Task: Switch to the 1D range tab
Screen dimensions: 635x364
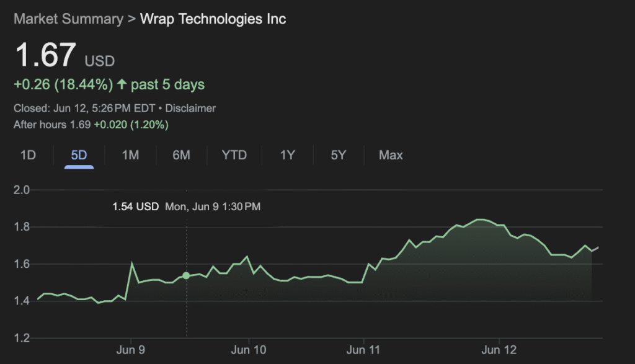Action: (x=28, y=155)
